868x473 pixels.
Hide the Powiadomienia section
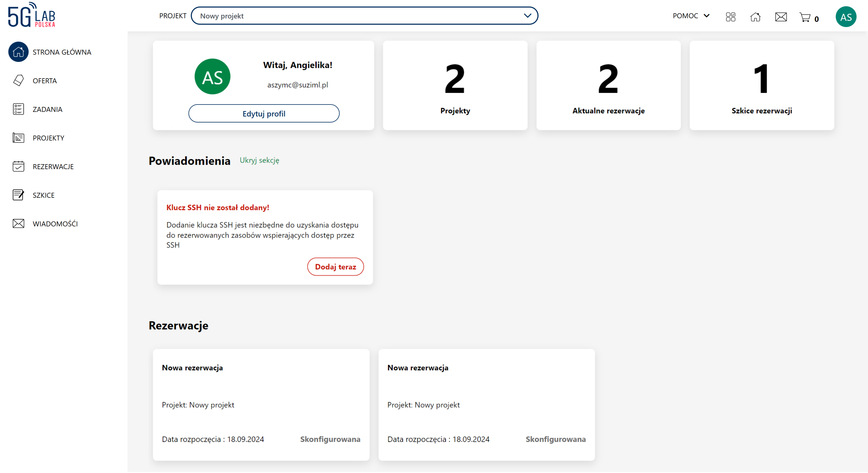coord(259,160)
